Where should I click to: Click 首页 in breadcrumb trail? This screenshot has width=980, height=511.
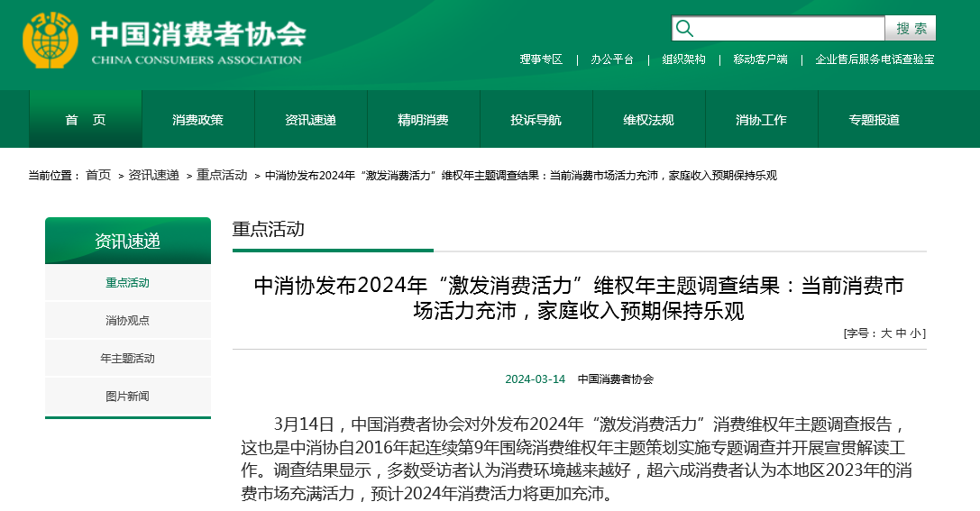coord(98,175)
